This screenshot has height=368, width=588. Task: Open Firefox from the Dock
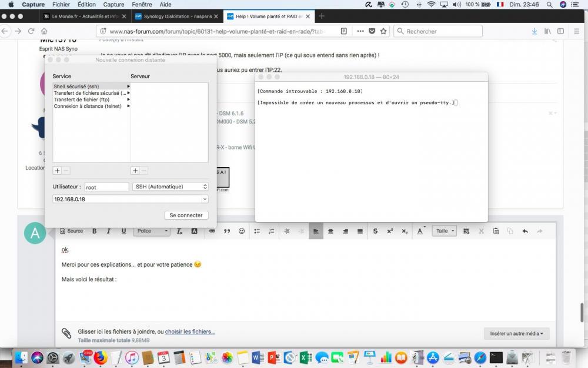click(x=101, y=357)
